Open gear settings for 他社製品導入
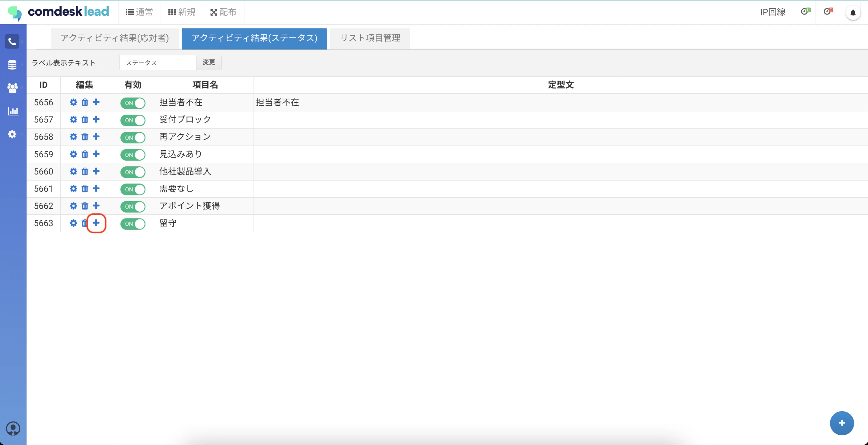The height and width of the screenshot is (445, 868). point(73,171)
